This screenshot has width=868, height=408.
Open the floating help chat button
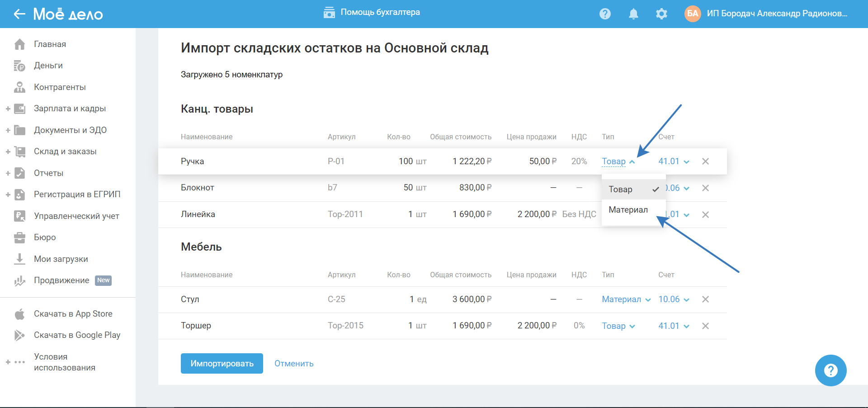point(830,370)
